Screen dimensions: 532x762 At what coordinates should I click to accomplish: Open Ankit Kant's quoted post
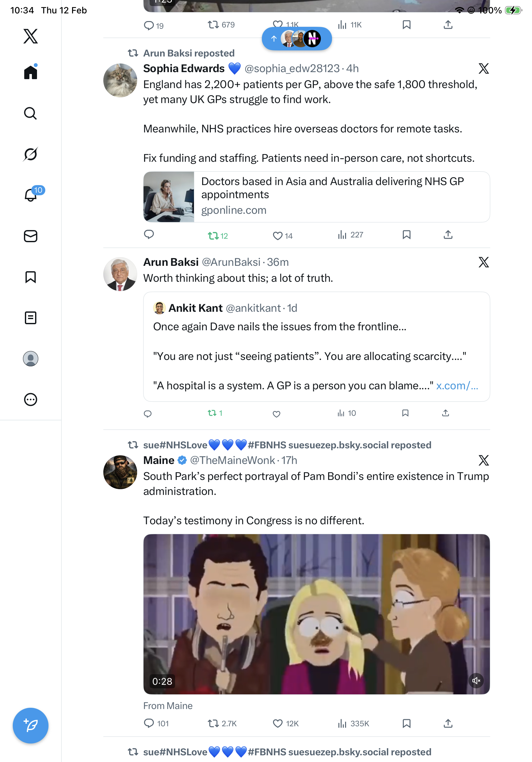tap(316, 347)
